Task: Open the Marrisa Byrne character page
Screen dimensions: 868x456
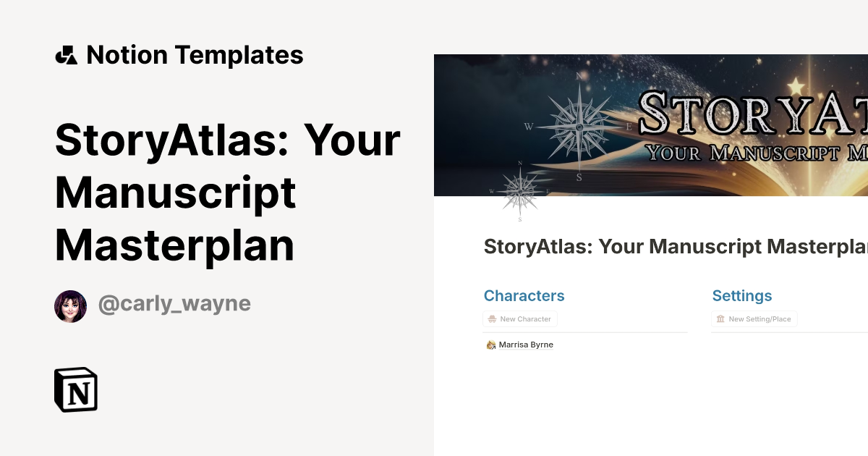Action: click(x=524, y=345)
